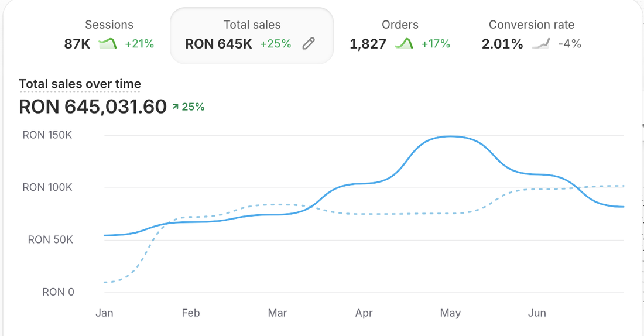Click the +21% Sessions change value
The image size is (644, 336).
tap(139, 43)
